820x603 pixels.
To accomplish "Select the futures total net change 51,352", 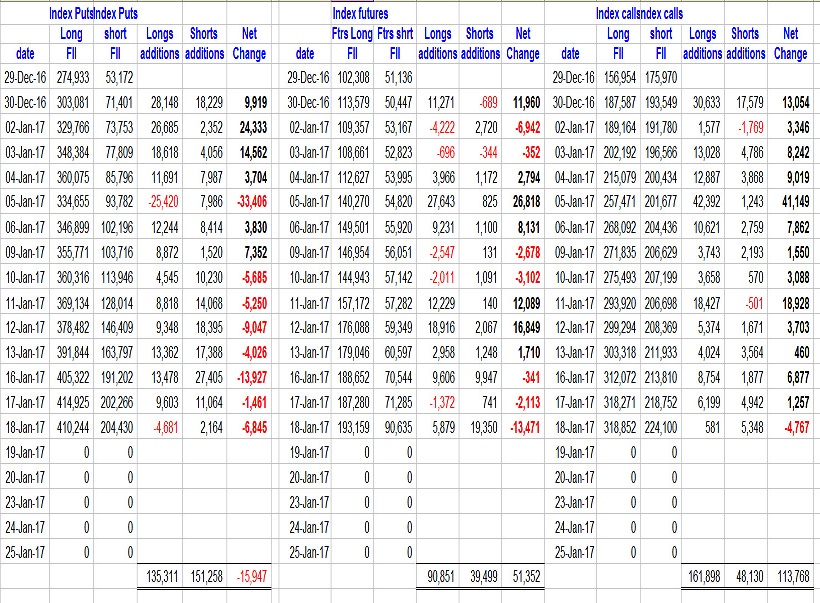I will [x=524, y=576].
